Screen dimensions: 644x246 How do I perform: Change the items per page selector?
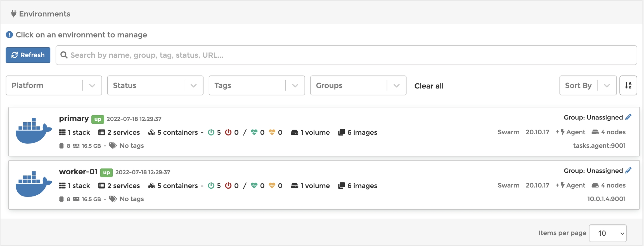(608, 233)
